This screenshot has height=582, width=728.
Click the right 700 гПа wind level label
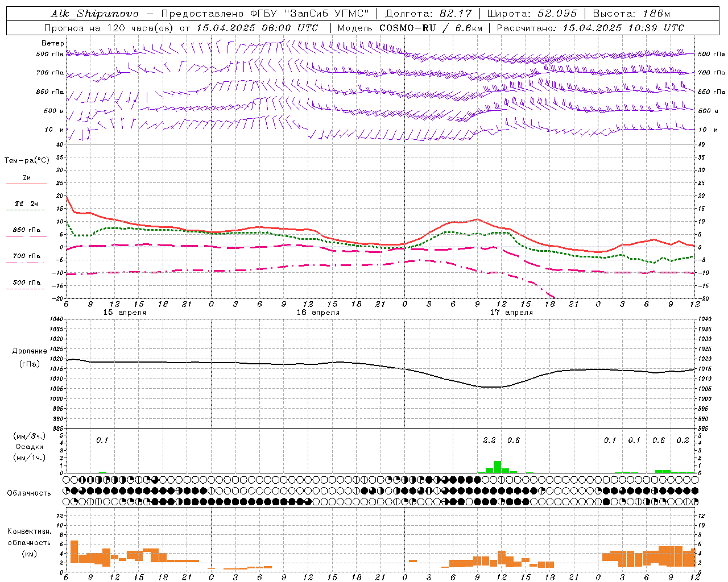click(x=712, y=73)
